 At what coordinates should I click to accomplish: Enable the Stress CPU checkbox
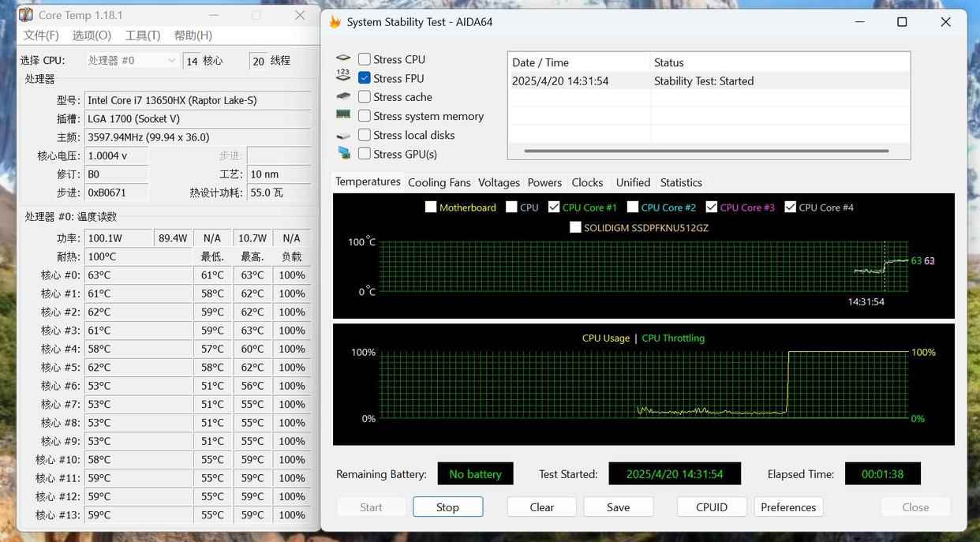tap(365, 59)
